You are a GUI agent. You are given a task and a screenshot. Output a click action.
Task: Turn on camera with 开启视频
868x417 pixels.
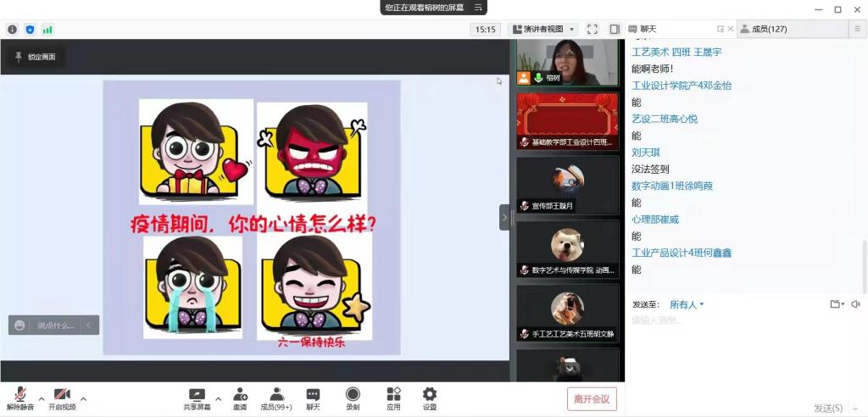[x=62, y=396]
